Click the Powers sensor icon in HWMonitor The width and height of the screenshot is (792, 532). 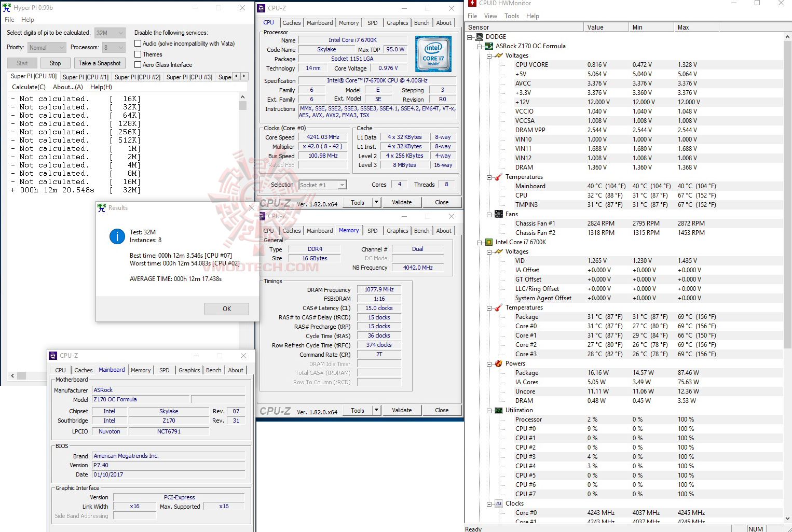click(498, 363)
